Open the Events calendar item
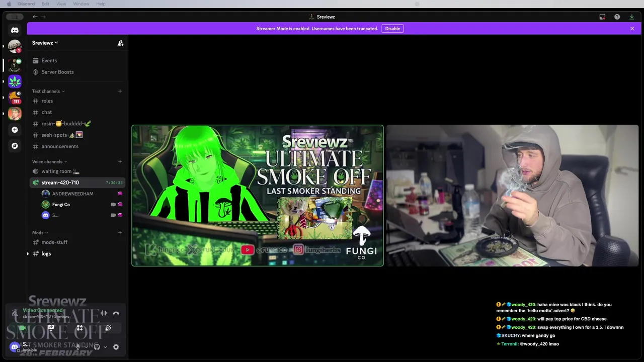Screen dimensions: 644x362 [77, 60]
